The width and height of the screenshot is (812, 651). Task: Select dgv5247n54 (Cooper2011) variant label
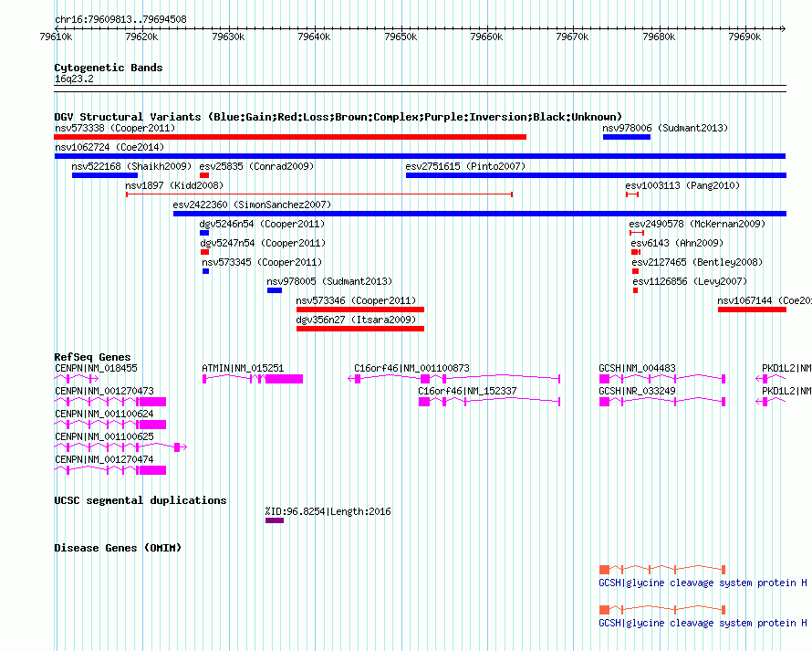coord(263,243)
